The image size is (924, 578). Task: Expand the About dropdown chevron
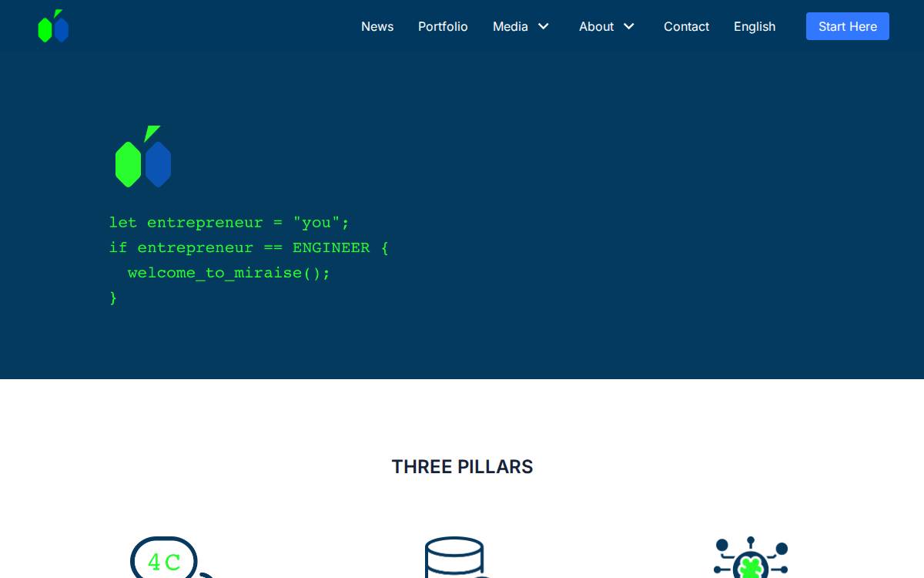tap(629, 26)
